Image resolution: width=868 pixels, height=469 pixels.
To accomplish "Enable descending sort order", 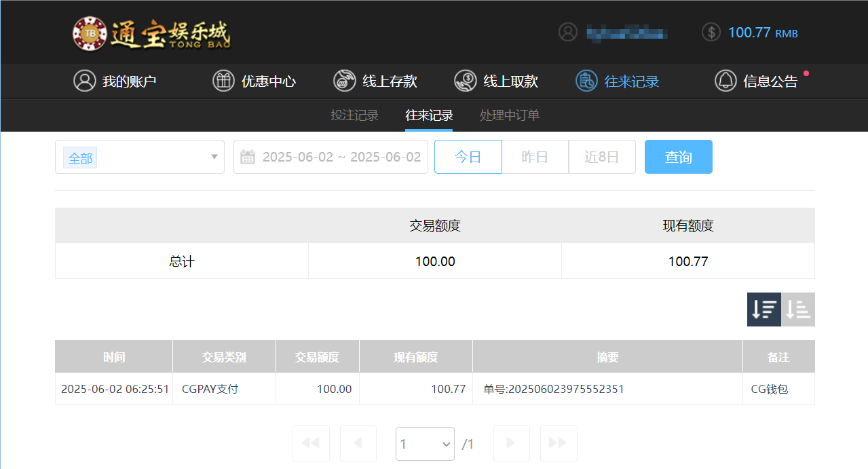I will (763, 309).
